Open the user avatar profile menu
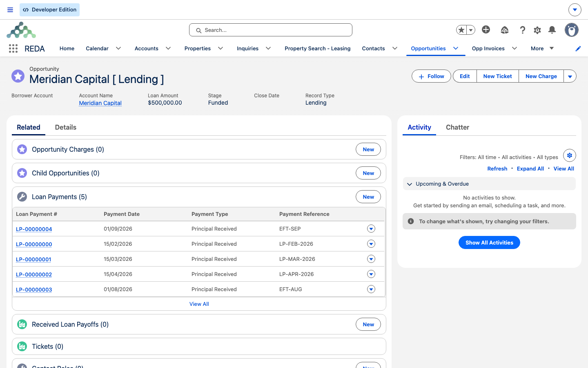Screen dimensions: 588x368 [x=572, y=30]
